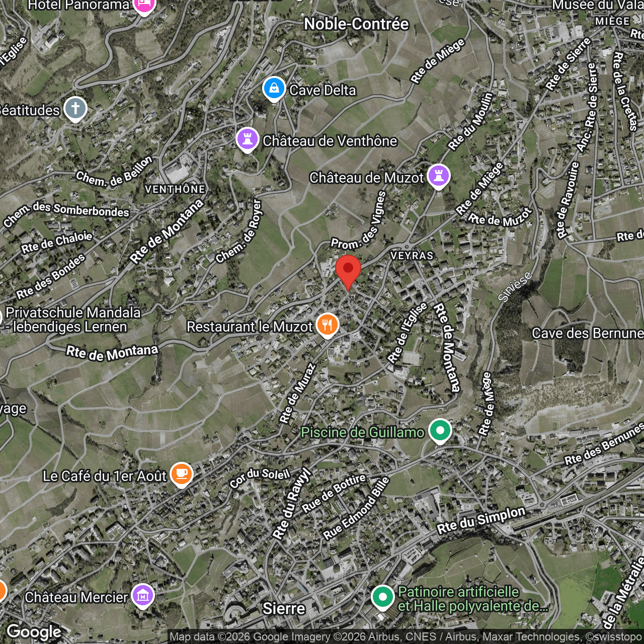This screenshot has height=644, width=644.
Task: Select the Château de Venthône castle icon
Action: 247,139
